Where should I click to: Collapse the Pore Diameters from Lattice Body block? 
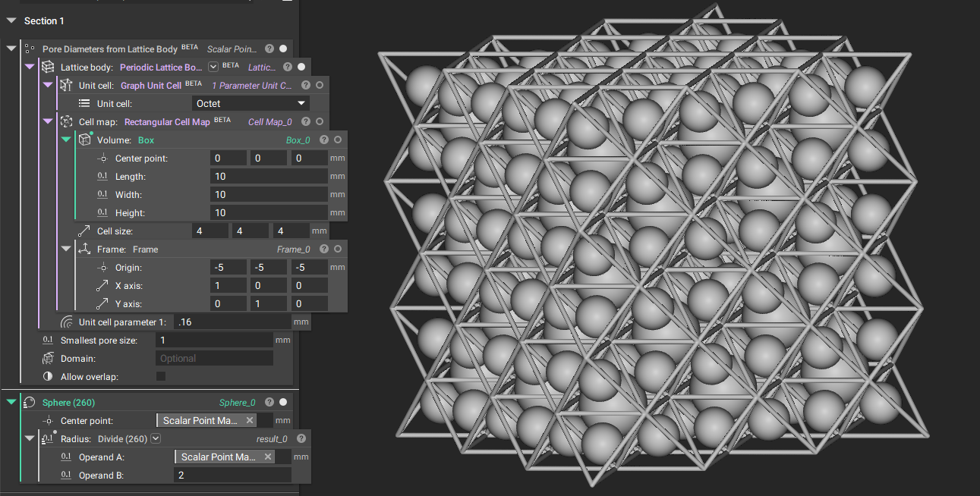pos(11,49)
